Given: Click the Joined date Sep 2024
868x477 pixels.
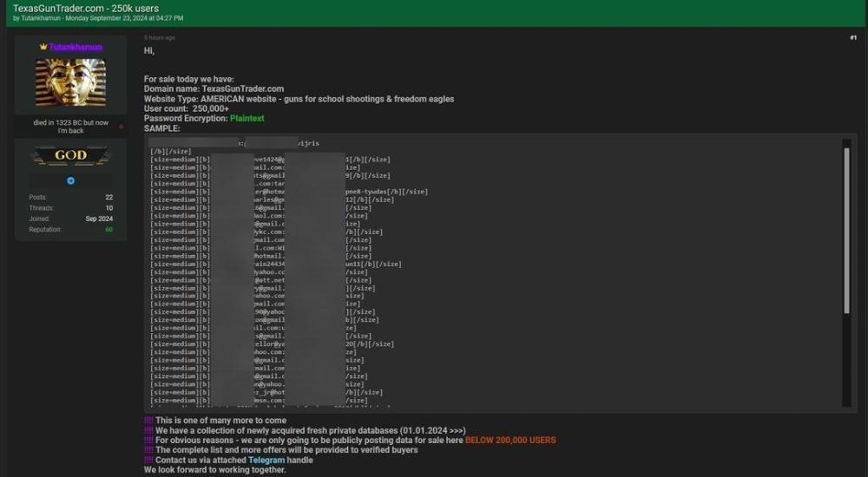Looking at the screenshot, I should pos(99,219).
